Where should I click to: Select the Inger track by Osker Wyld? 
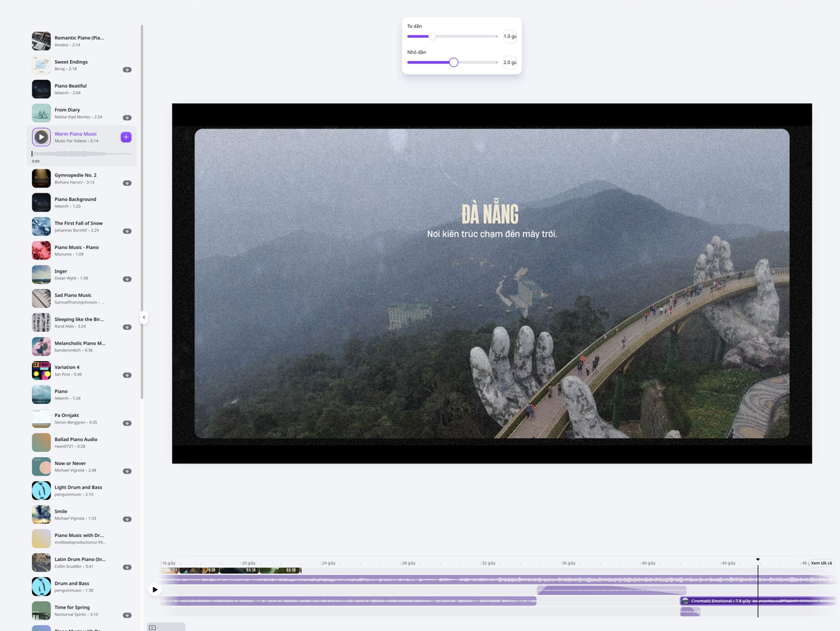pyautogui.click(x=81, y=274)
